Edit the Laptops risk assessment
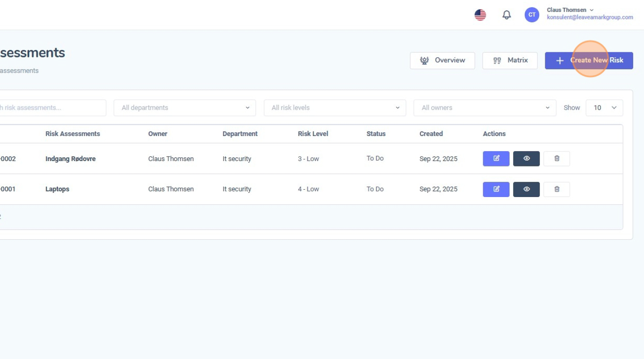This screenshot has width=644, height=359. click(x=496, y=189)
